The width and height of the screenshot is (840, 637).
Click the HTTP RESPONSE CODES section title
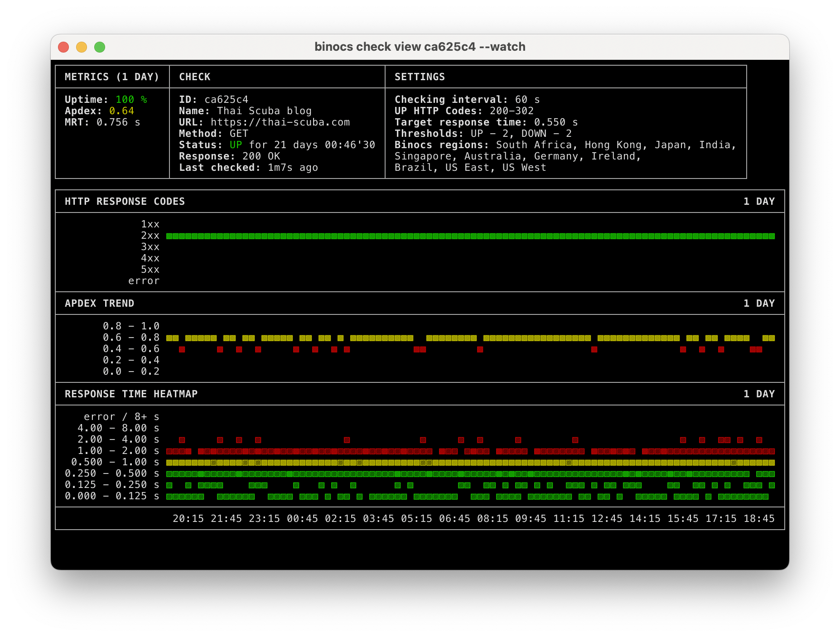tap(125, 202)
